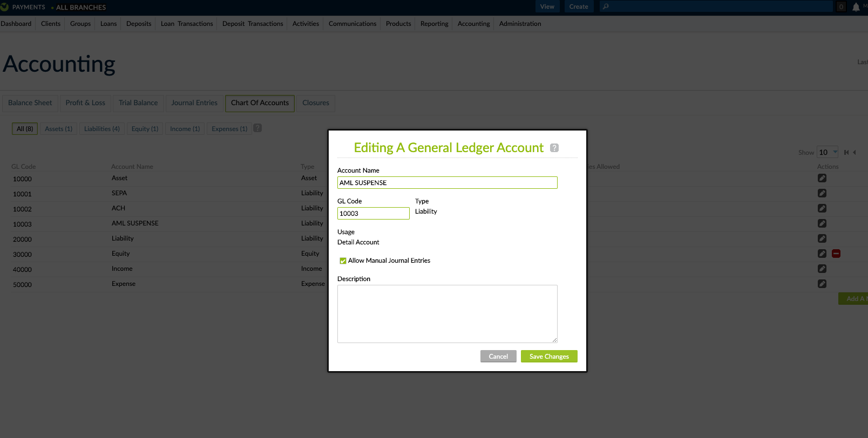Click the help icon next to Expenses filter

click(257, 128)
